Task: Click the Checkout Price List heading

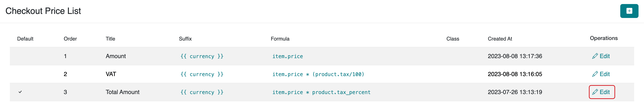Action: click(43, 11)
